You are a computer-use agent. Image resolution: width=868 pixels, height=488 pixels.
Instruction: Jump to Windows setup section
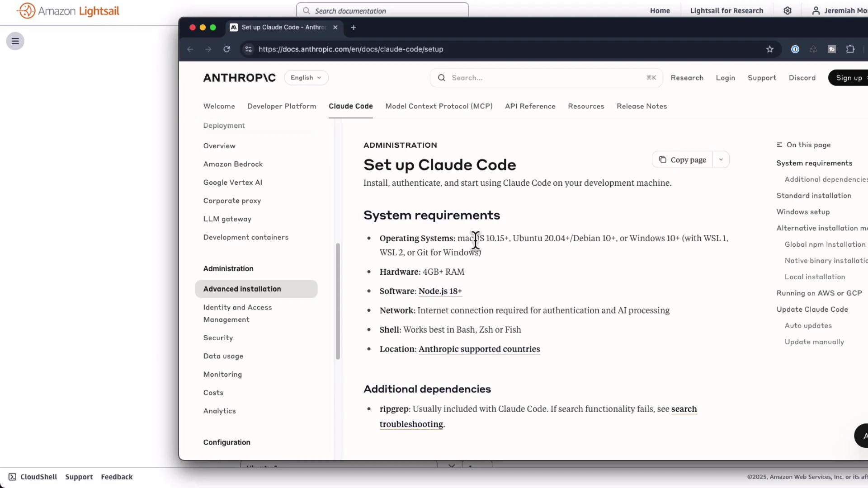click(803, 211)
